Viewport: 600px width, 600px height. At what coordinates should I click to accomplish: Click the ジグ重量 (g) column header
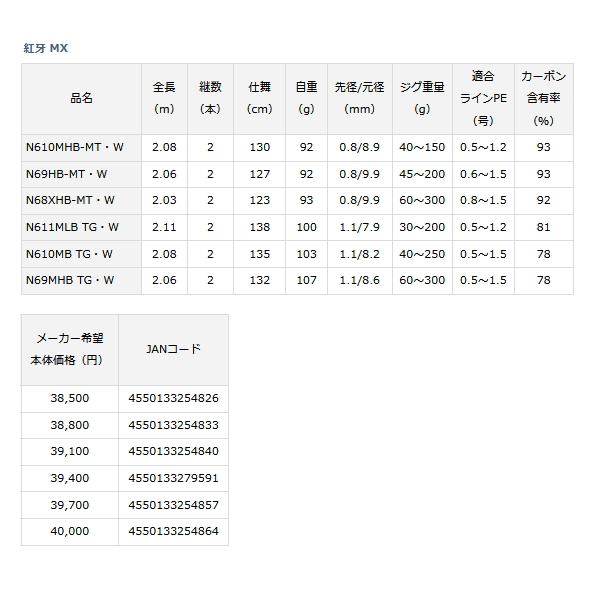422,99
